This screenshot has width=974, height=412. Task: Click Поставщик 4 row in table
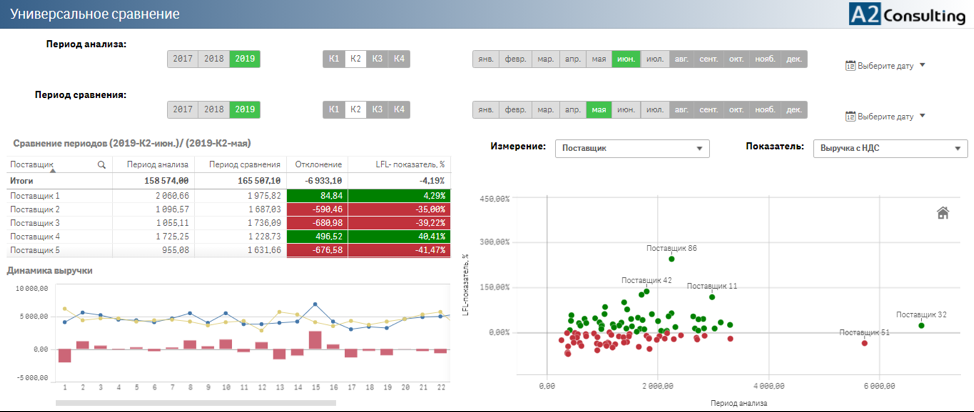(x=35, y=236)
